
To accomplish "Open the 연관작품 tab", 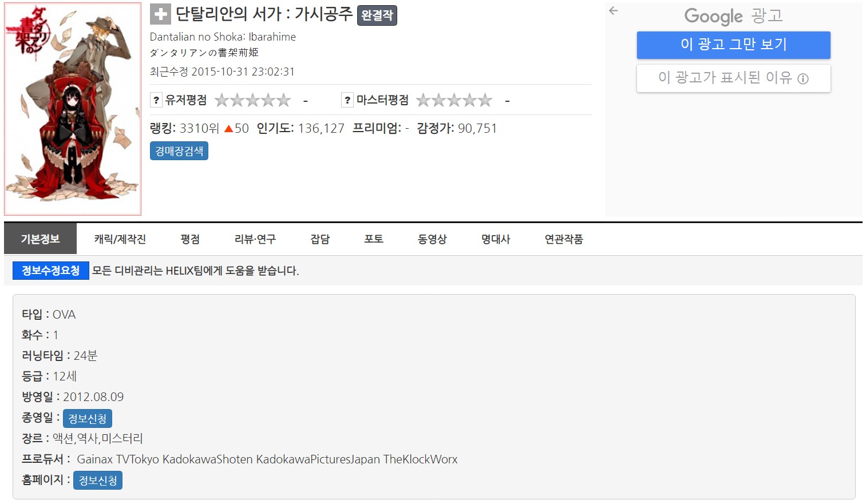I will [x=564, y=239].
